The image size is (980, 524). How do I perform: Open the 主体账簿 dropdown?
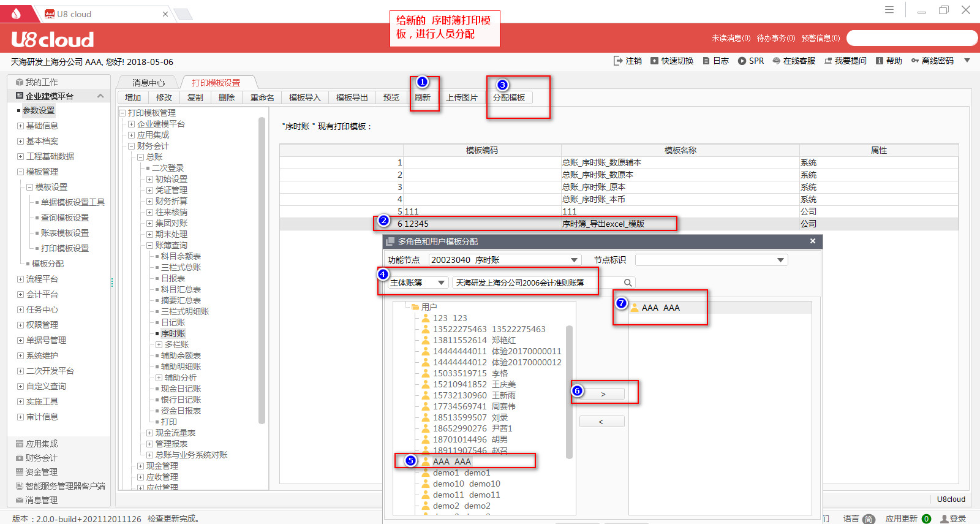pyautogui.click(x=441, y=283)
